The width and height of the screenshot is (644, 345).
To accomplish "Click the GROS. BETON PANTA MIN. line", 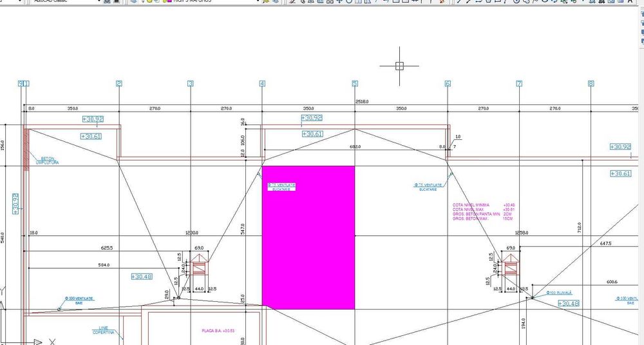I will click(482, 214).
